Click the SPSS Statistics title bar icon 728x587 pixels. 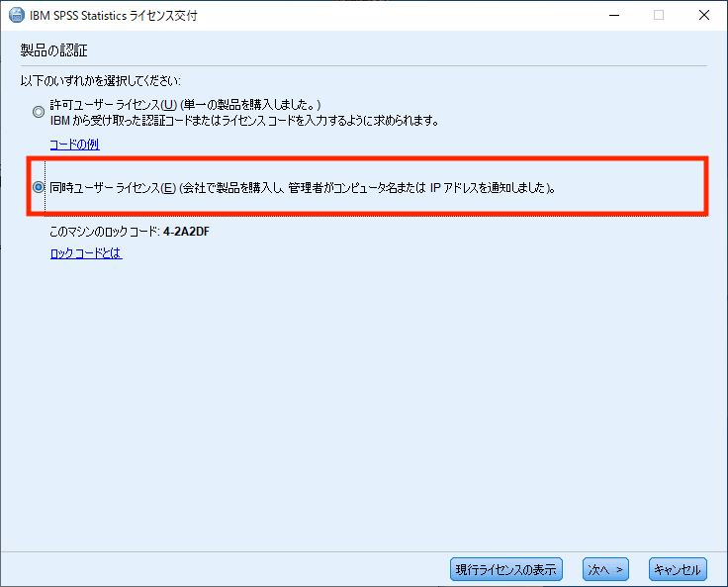click(17, 15)
